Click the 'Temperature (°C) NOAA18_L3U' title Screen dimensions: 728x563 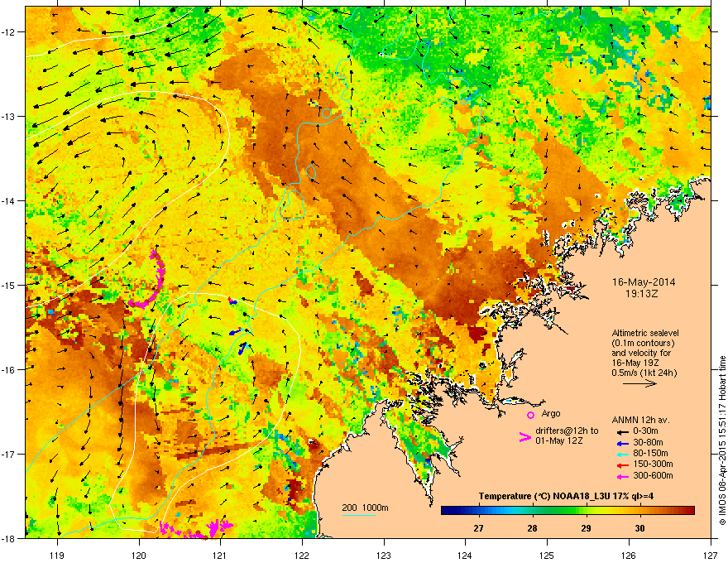pyautogui.click(x=543, y=496)
